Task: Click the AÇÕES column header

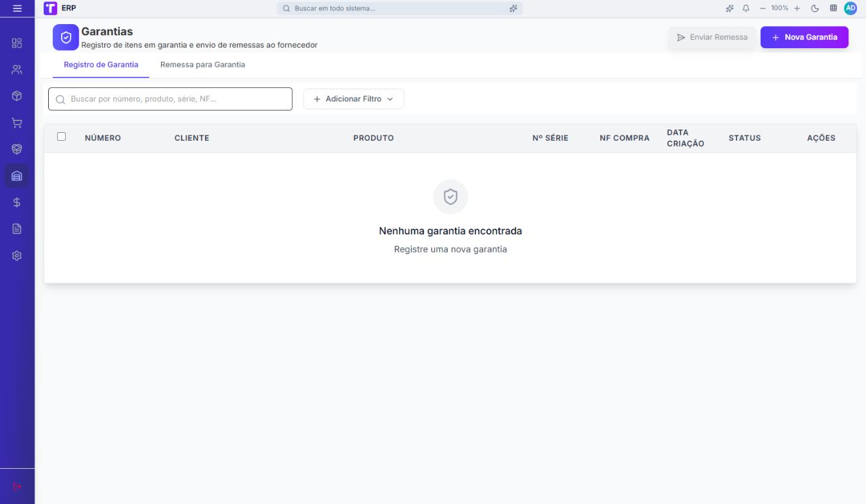Action: (821, 138)
